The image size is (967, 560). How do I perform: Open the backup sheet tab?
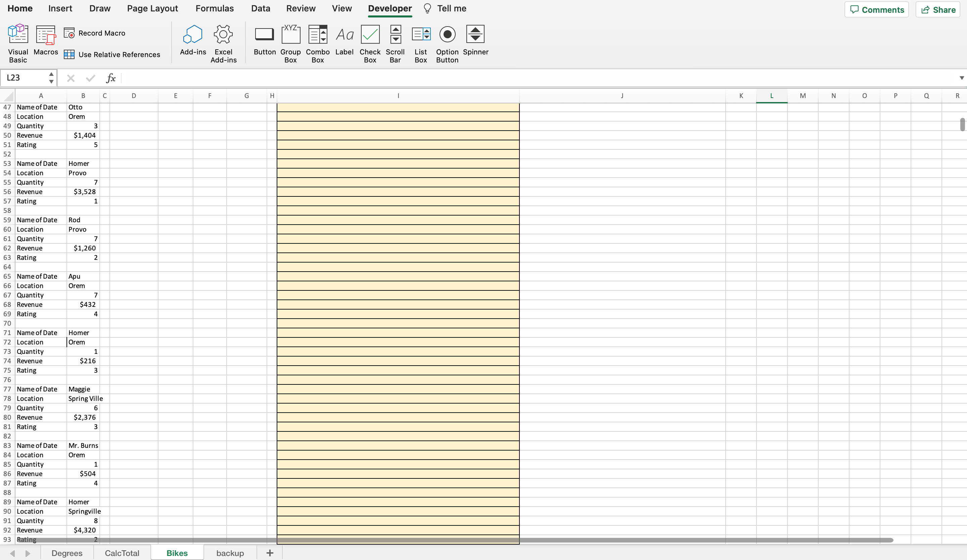point(230,553)
